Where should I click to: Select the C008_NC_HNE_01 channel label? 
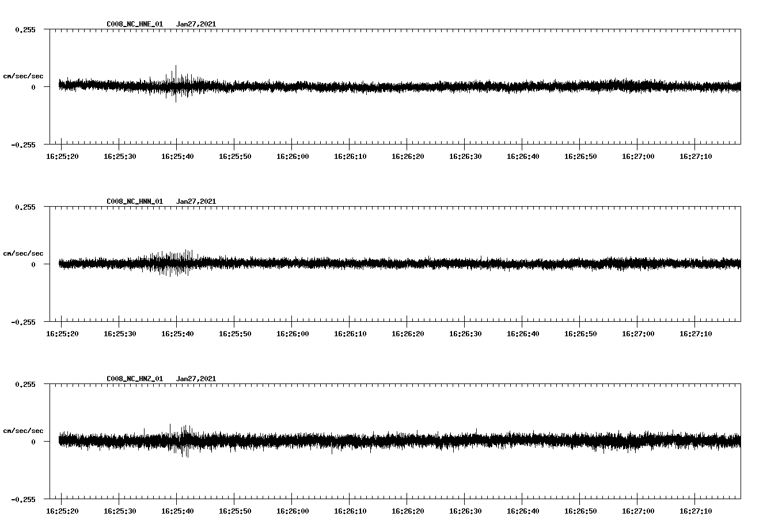pyautogui.click(x=134, y=24)
